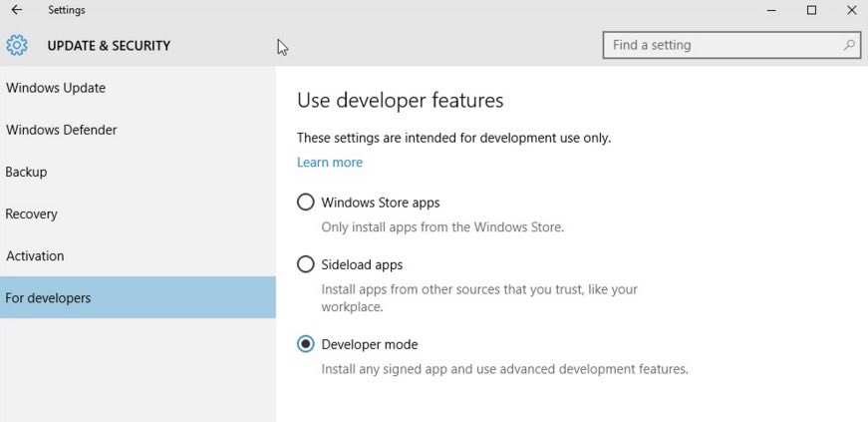This screenshot has width=868, height=422.
Task: Minimize the Settings window
Action: [x=772, y=10]
